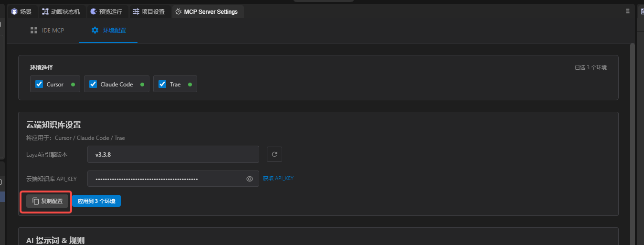Uncheck the Cursor environment checkbox

(x=39, y=84)
